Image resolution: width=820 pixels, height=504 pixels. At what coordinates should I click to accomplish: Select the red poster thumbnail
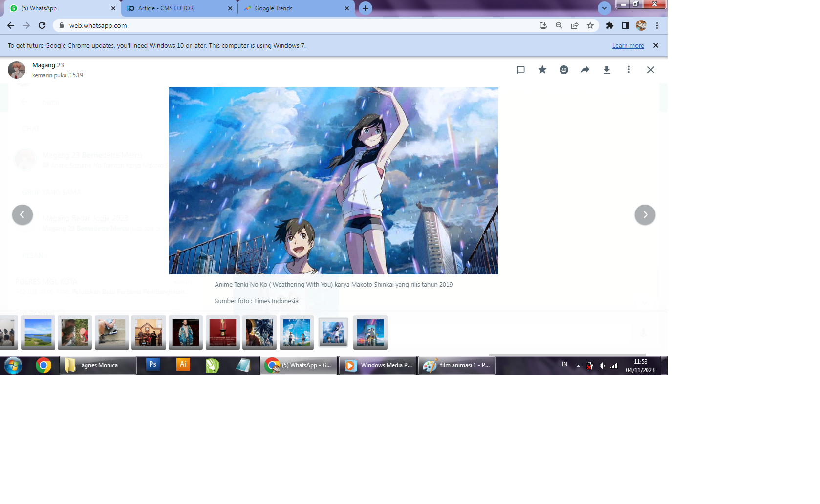(x=223, y=333)
